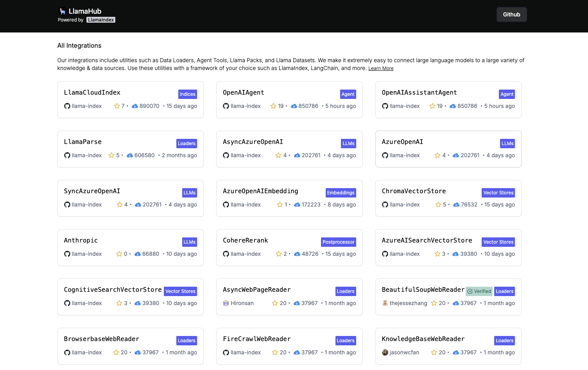The width and height of the screenshot is (588, 370).
Task: Click the download cloud icon on LlamaCloudIndex card
Action: click(x=135, y=106)
